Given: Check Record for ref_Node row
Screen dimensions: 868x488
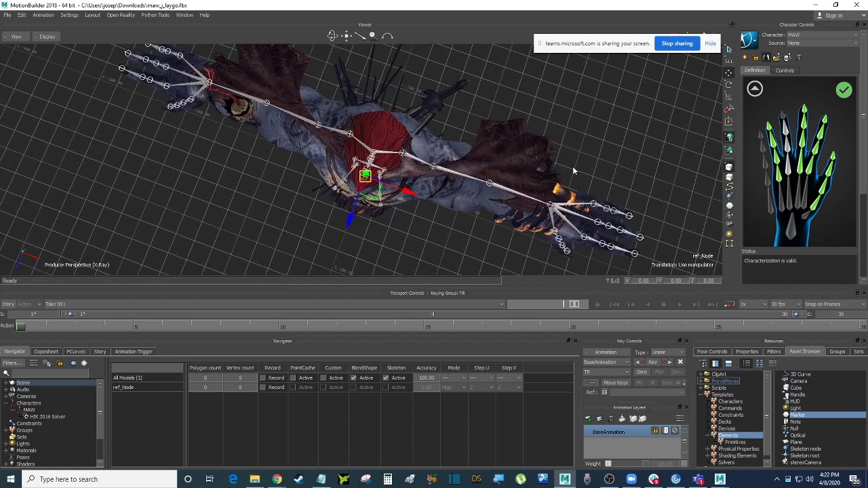Looking at the screenshot, I should 262,387.
